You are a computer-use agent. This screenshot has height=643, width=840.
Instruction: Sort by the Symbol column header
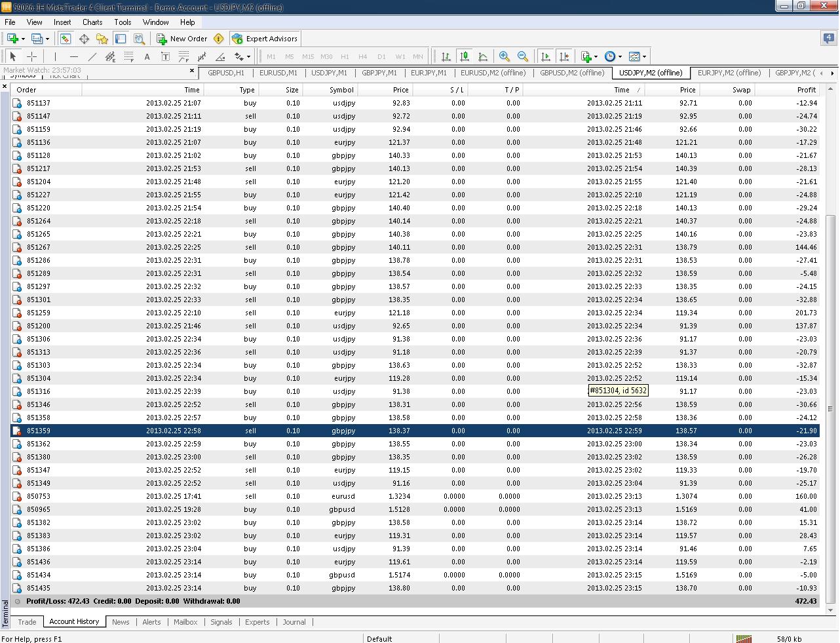point(330,90)
